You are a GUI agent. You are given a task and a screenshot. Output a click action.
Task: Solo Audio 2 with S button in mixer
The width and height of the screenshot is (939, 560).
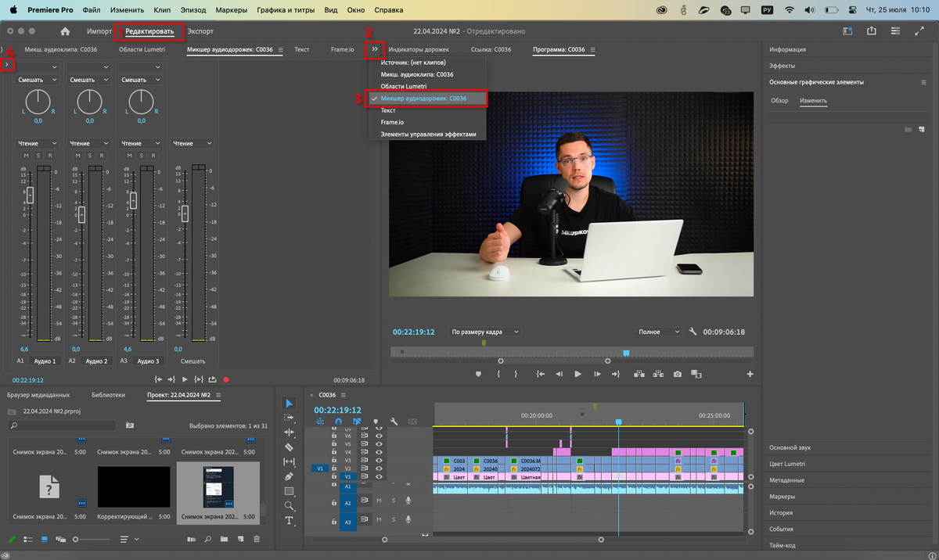(x=89, y=156)
